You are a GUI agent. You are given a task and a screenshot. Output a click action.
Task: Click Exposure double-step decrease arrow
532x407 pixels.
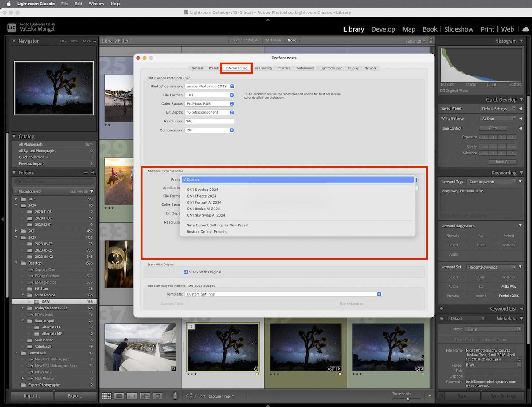[484, 137]
